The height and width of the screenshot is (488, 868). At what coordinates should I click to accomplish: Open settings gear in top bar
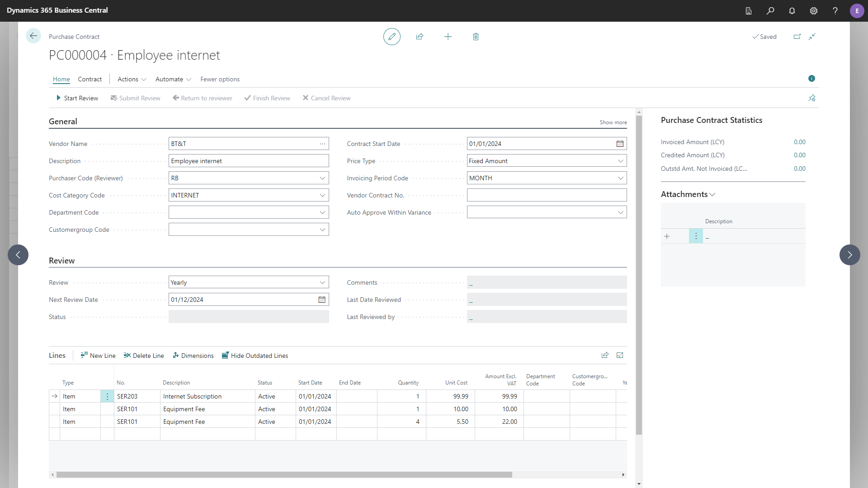[814, 11]
